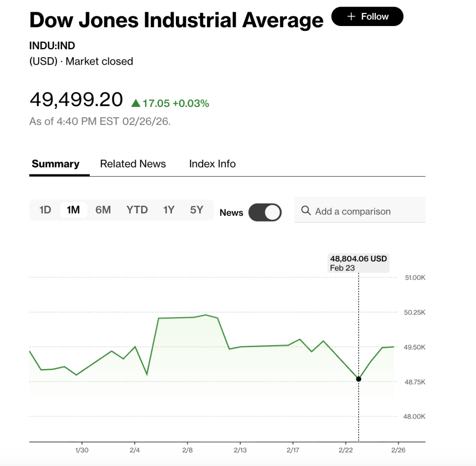The height and width of the screenshot is (466, 476).
Task: Click the 2/26 date on chart axis
Action: (398, 450)
